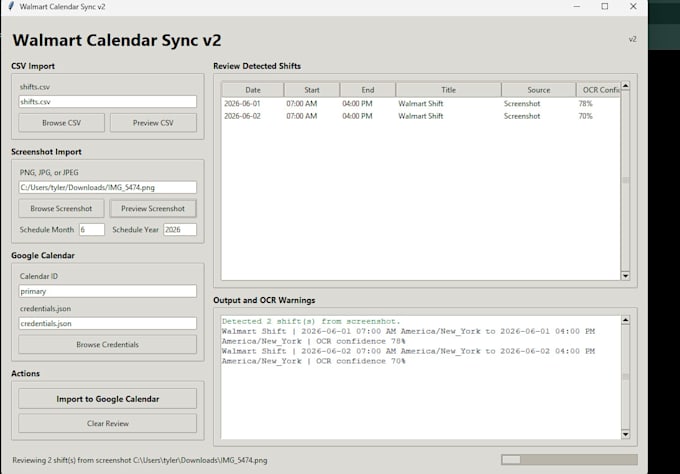Viewport: 680px width, 474px height.
Task: Click the Browse CSV button
Action: tap(61, 123)
